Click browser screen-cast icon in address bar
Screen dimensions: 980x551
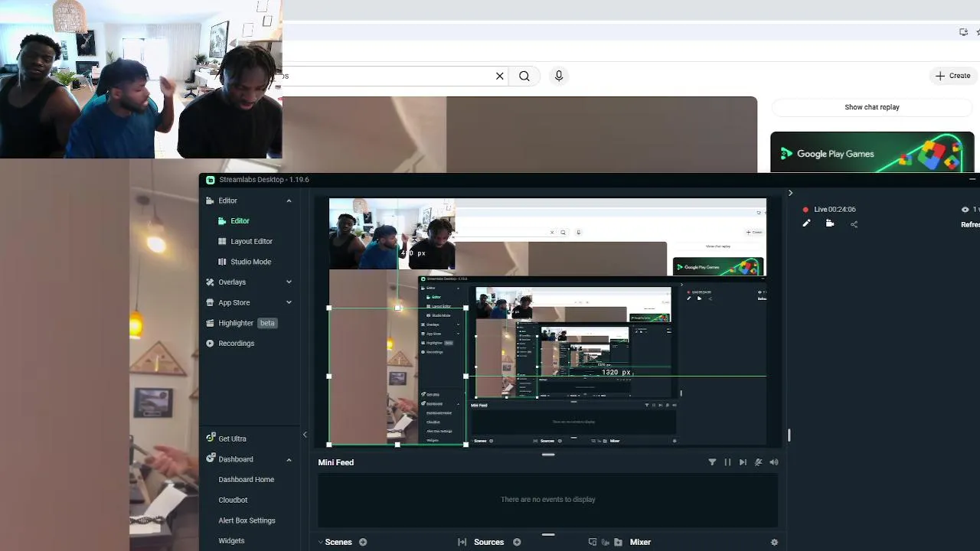coord(963,32)
